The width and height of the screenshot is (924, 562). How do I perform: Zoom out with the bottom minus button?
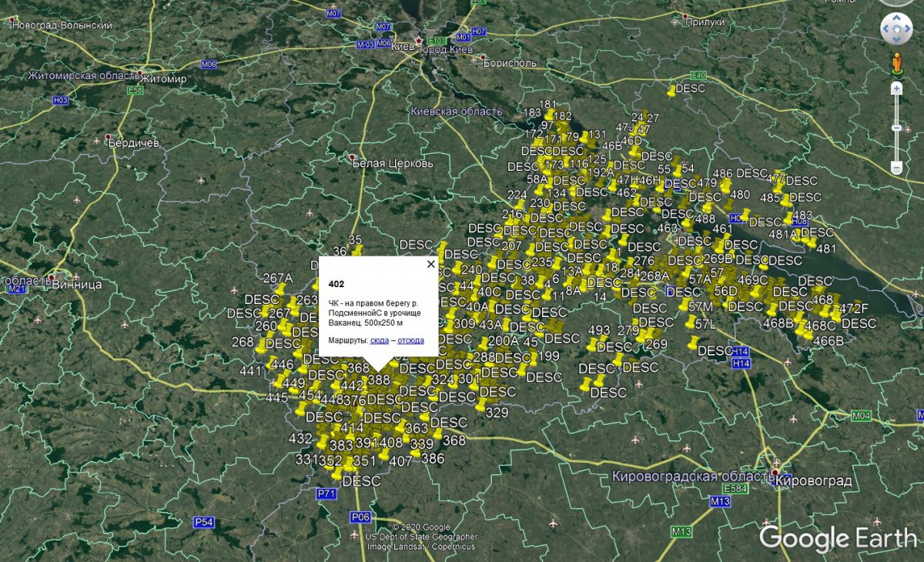pos(896,167)
